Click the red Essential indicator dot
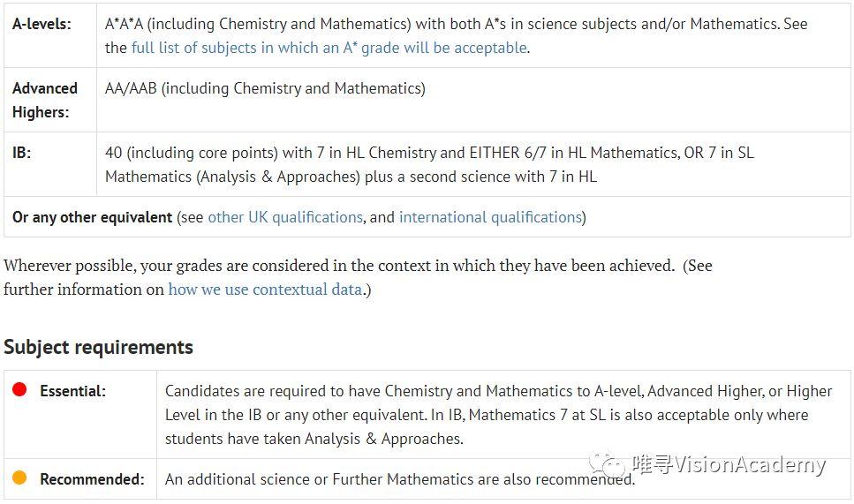This screenshot has height=504, width=854. click(19, 389)
